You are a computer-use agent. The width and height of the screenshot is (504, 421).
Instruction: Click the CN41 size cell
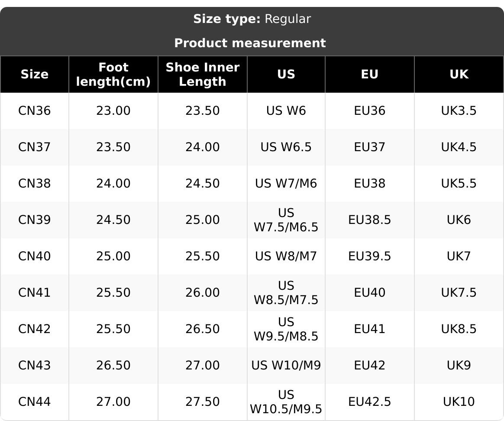(x=35, y=293)
